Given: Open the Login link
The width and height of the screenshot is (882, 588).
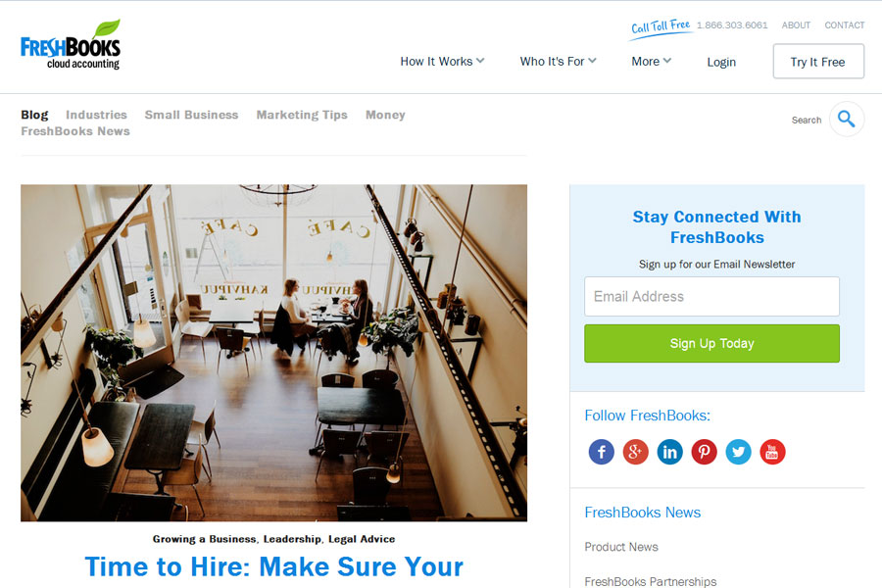Looking at the screenshot, I should 721,62.
